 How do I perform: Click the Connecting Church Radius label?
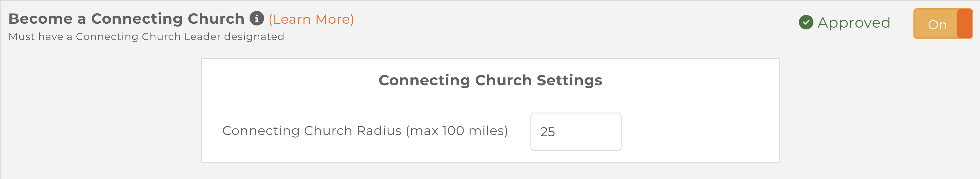pos(365,131)
